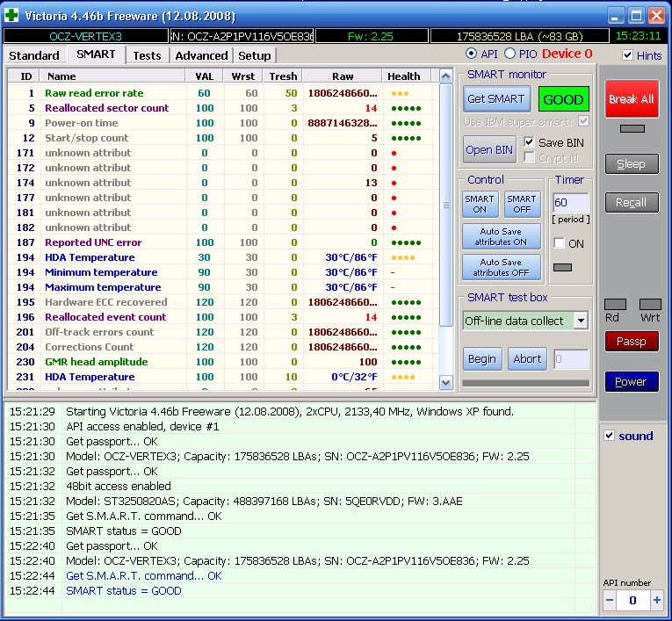Screen dimensions: 672x621
Task: Open the SMART tab
Action: [x=96, y=54]
